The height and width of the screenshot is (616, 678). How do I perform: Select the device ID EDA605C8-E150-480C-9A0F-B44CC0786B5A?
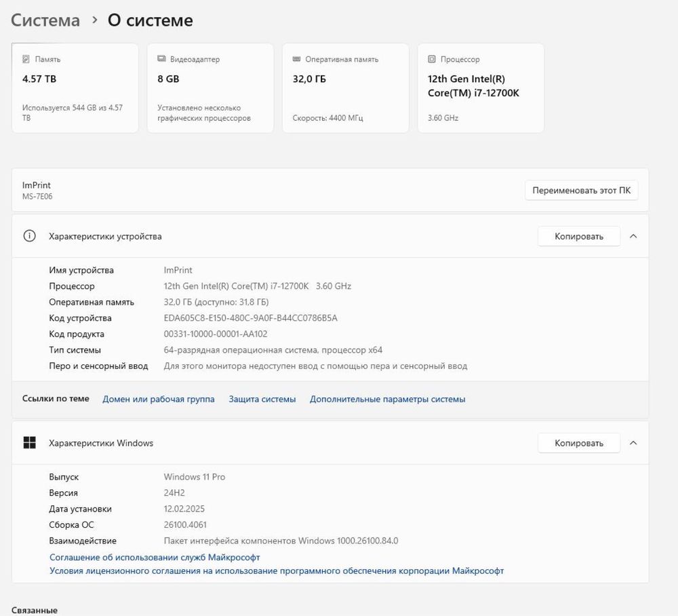pos(250,318)
